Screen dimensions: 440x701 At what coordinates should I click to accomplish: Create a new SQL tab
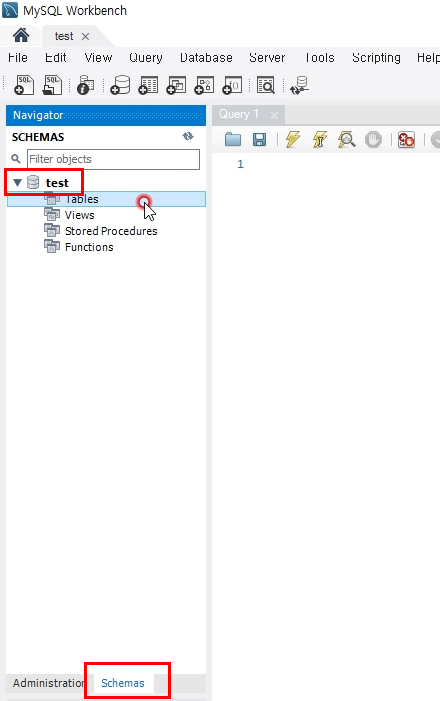point(24,85)
